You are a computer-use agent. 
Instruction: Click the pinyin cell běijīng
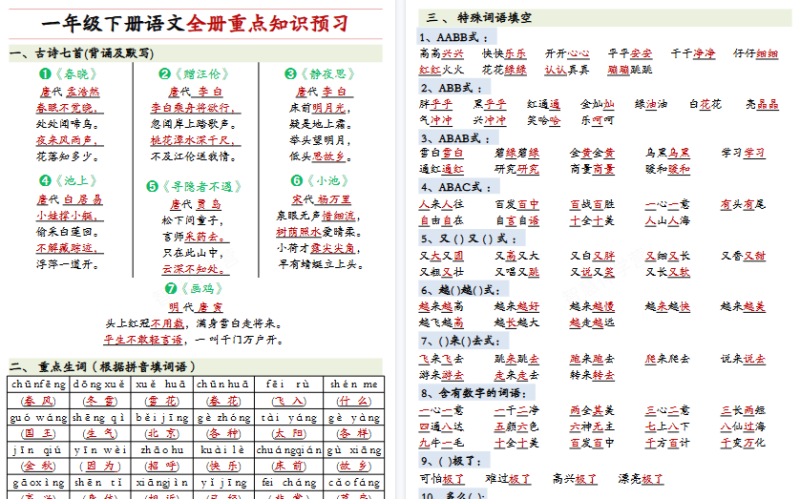(162, 417)
